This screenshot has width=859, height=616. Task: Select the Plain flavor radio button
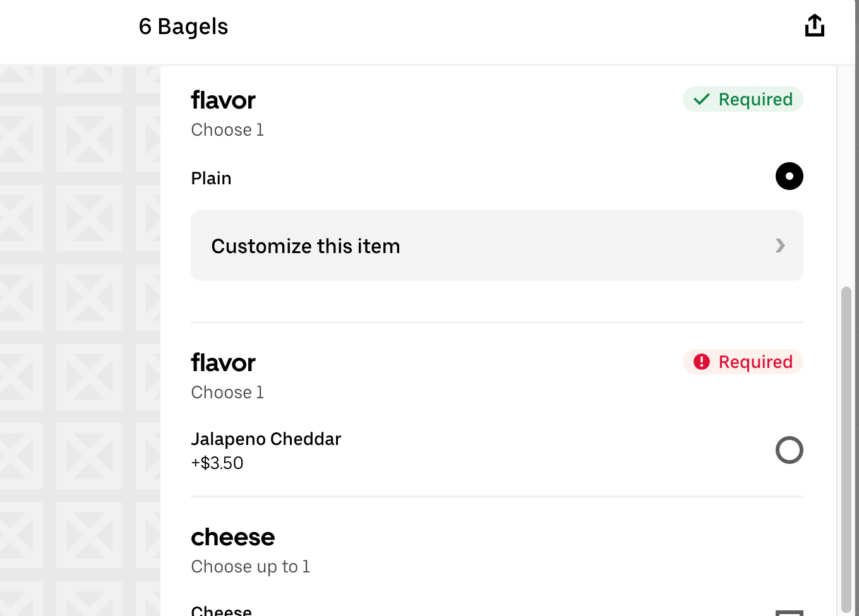click(x=789, y=176)
